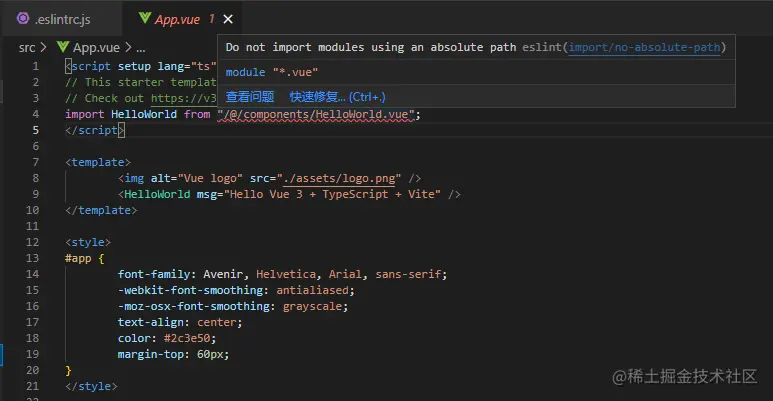
Task: Click the font-family property name
Action: coord(153,274)
